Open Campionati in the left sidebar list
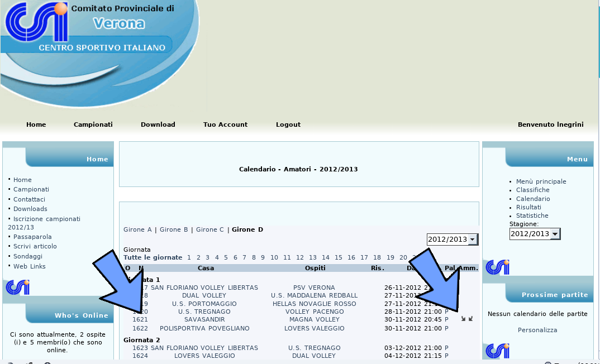Image resolution: width=600 pixels, height=364 pixels. tap(31, 189)
